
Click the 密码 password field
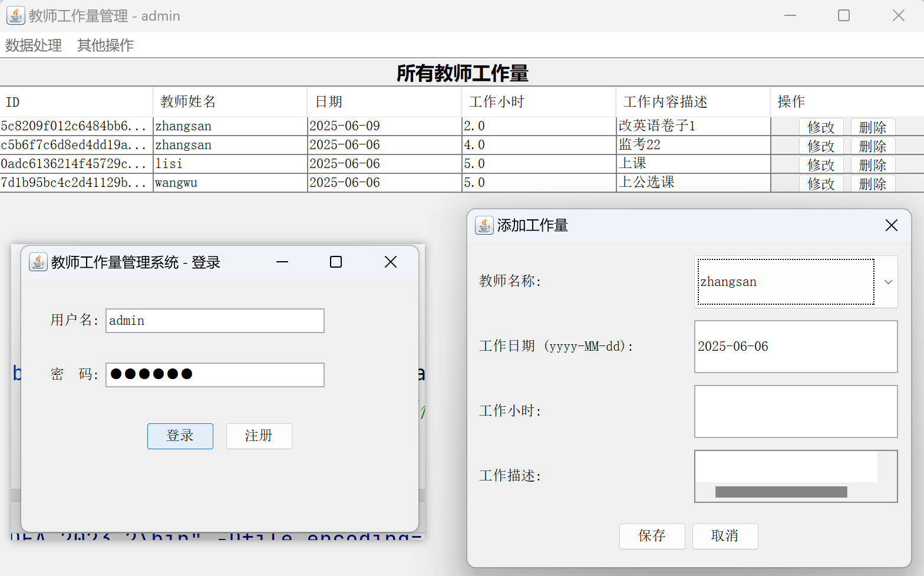click(x=215, y=375)
